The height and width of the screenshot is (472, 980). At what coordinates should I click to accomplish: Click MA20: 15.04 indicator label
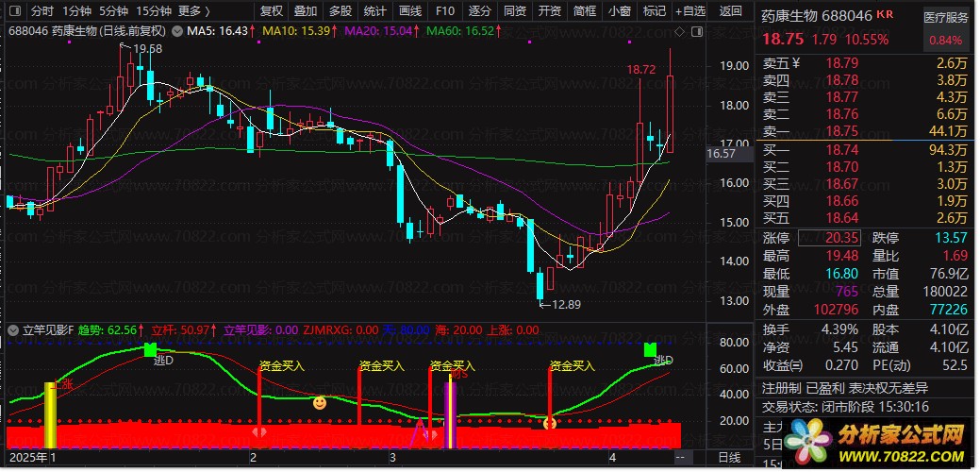(381, 30)
